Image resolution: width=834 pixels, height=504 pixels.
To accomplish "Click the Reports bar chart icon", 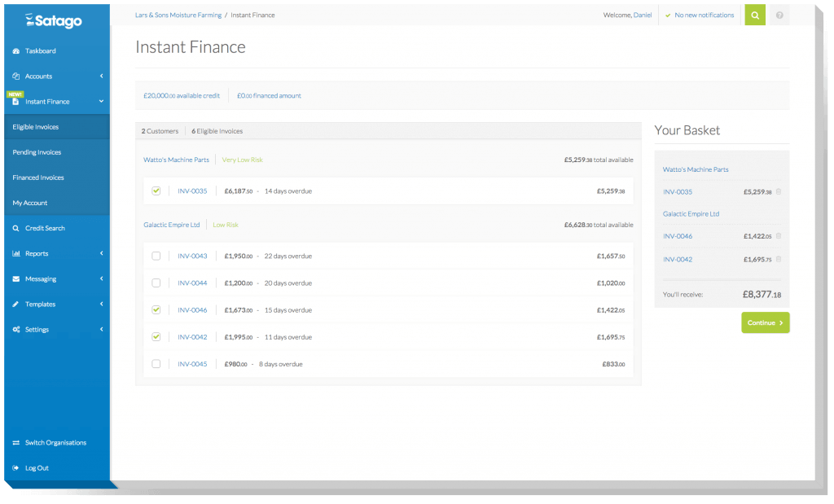I will click(16, 253).
